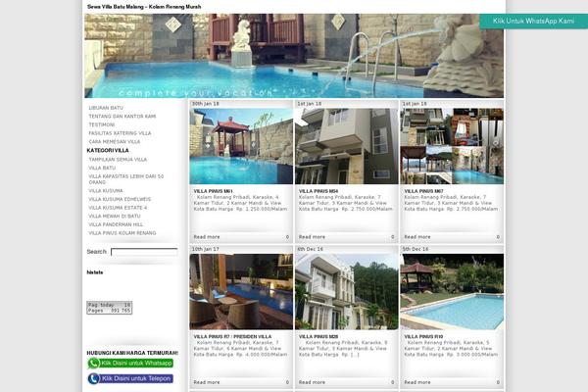
Task: Click the pool header banner image
Action: 294,56
